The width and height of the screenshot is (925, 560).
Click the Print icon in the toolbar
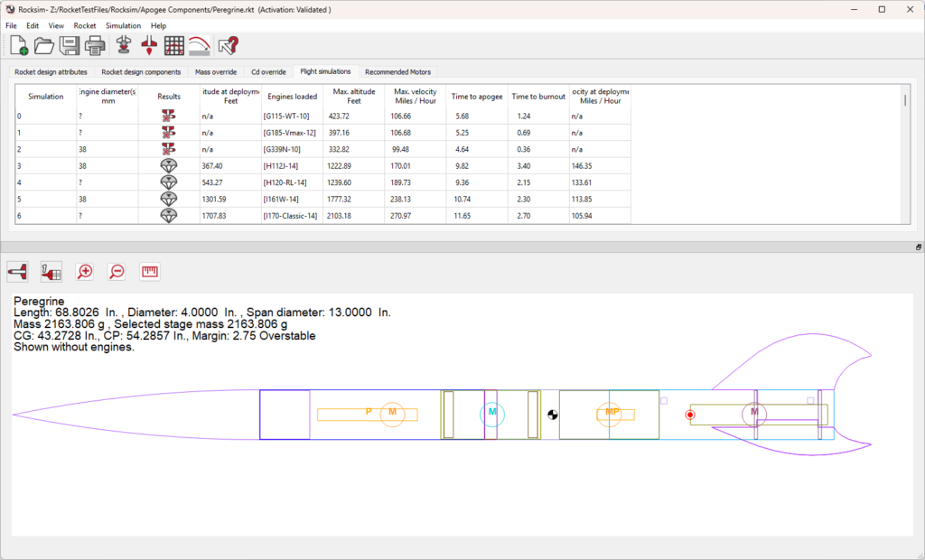tap(96, 46)
